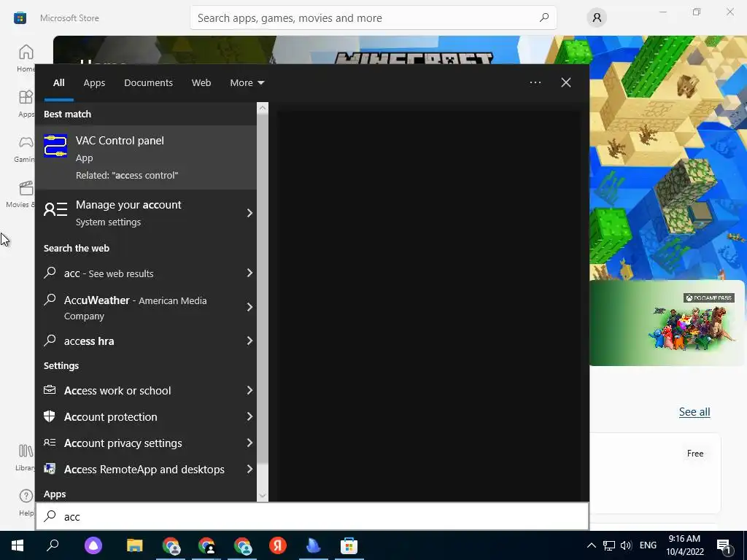Switch to the Documents search tab
Viewport: 747px width, 560px height.
(148, 82)
